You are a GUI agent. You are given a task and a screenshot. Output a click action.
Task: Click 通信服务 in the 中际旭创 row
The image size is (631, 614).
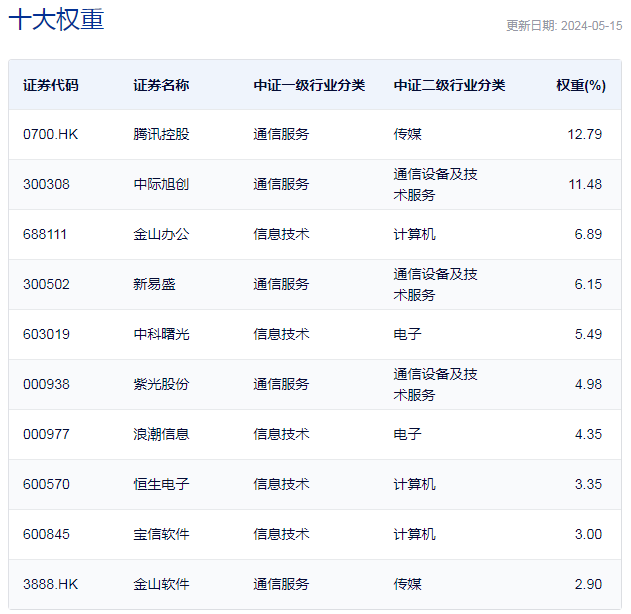[281, 184]
